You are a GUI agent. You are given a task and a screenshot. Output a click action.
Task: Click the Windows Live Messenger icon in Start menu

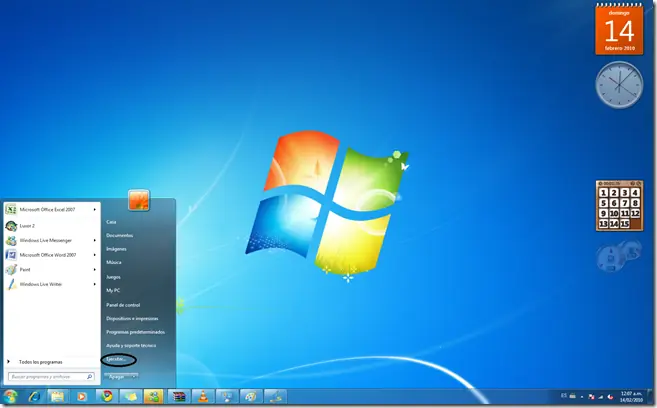pyautogui.click(x=11, y=240)
